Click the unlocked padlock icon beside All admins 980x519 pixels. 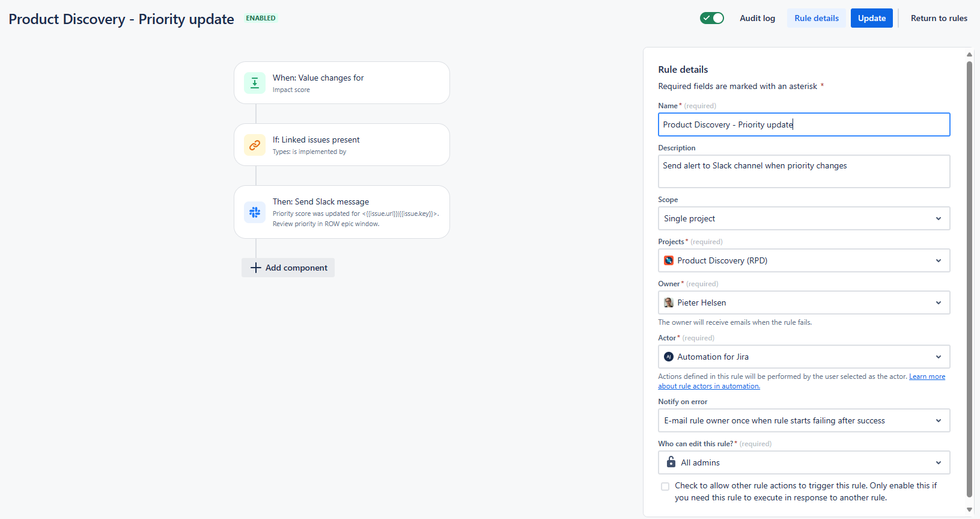[671, 462]
